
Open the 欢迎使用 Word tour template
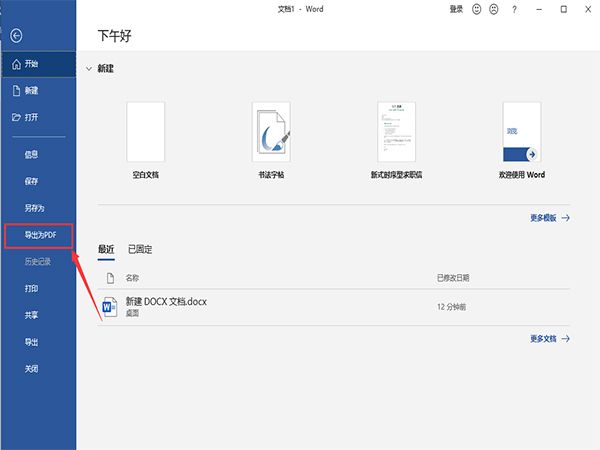tap(522, 140)
